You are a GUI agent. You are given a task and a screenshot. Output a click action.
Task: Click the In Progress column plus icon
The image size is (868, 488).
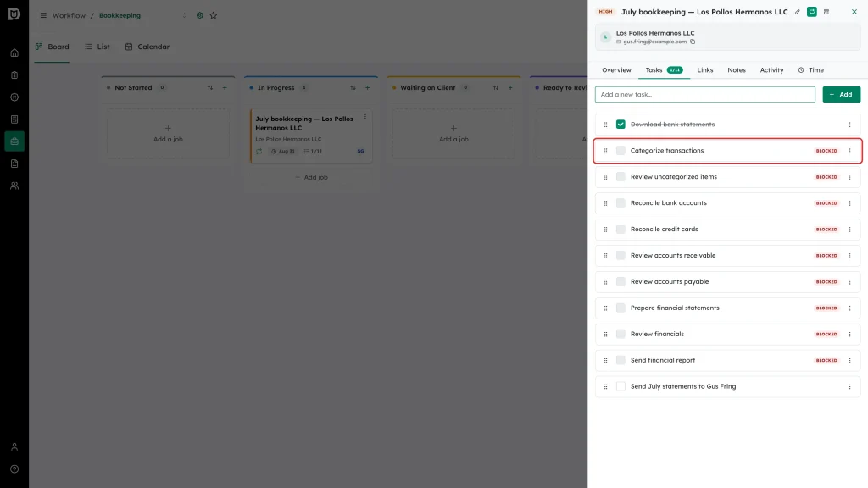(368, 87)
